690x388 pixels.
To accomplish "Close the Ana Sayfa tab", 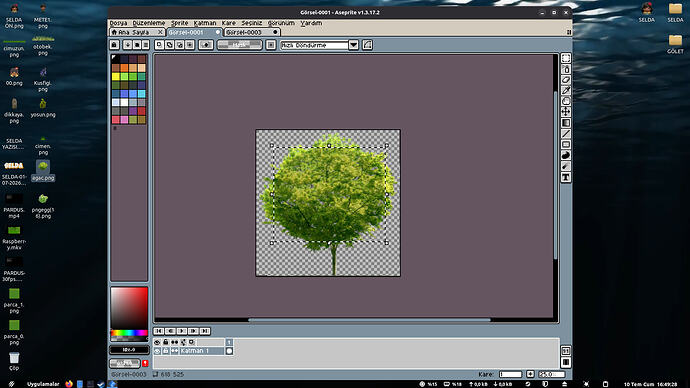I will click(160, 32).
